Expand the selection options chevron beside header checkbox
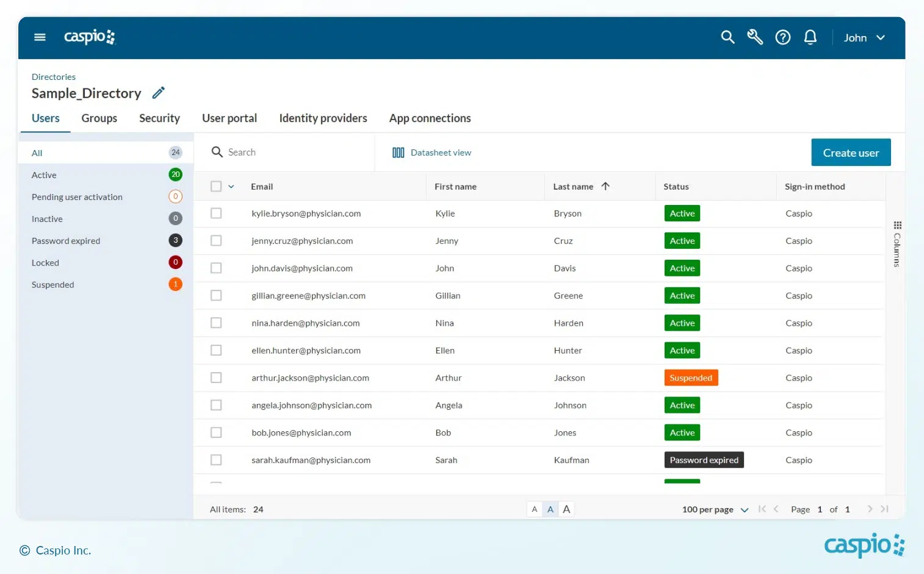 [x=231, y=187]
